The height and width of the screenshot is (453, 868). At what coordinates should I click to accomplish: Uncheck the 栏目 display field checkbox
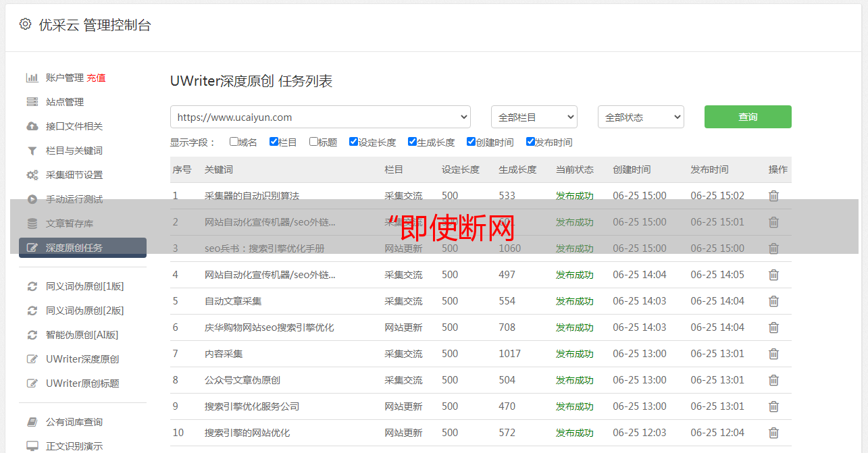point(274,142)
